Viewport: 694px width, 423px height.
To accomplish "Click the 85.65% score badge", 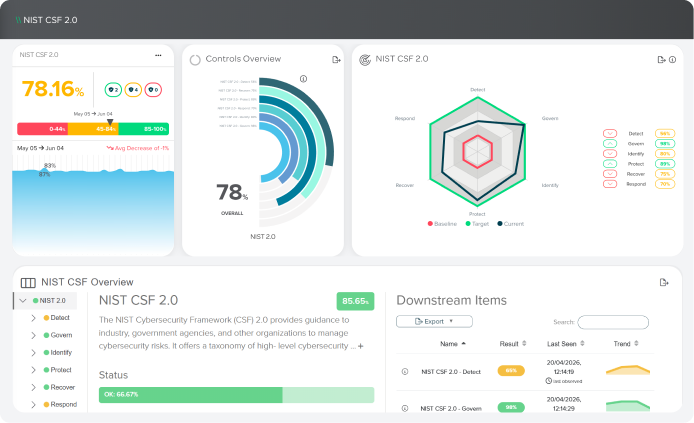I will click(x=355, y=301).
